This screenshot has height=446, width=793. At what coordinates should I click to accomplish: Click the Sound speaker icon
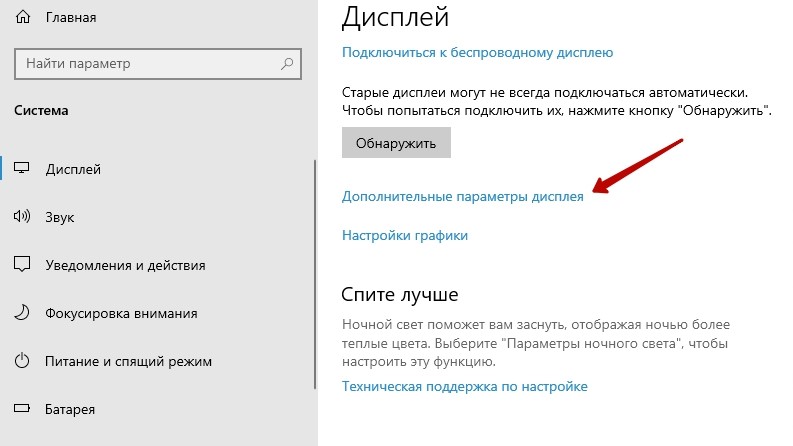(22, 216)
